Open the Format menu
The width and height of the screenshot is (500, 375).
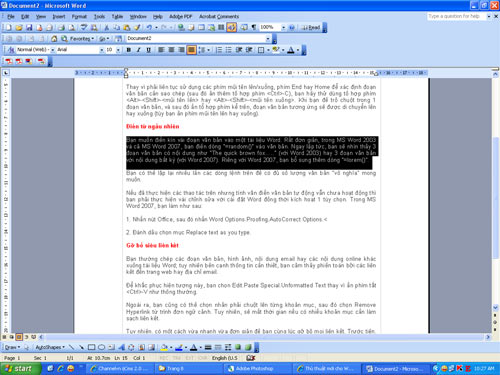point(79,16)
